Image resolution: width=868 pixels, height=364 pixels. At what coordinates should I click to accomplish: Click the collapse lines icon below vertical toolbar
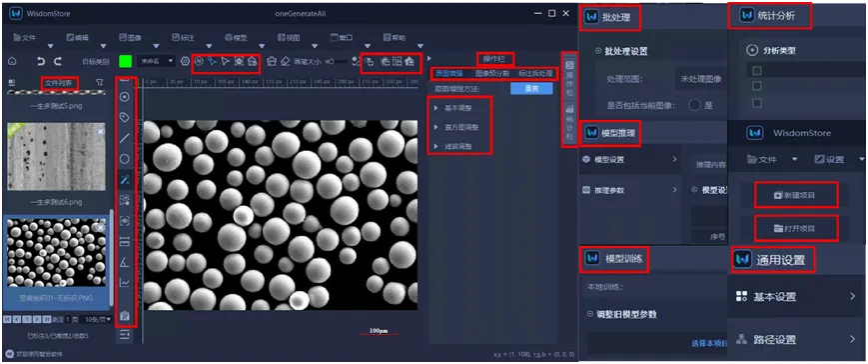pyautogui.click(x=125, y=335)
